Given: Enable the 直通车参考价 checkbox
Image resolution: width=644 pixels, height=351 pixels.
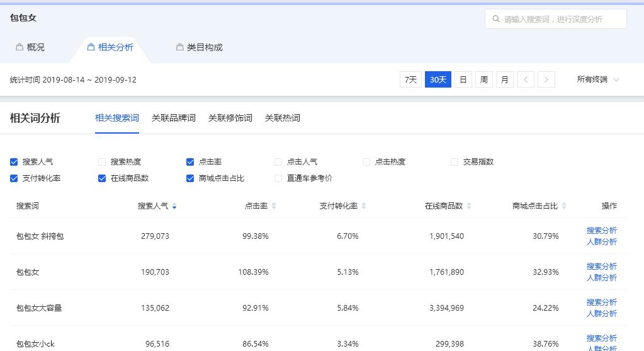Looking at the screenshot, I should coord(278,178).
